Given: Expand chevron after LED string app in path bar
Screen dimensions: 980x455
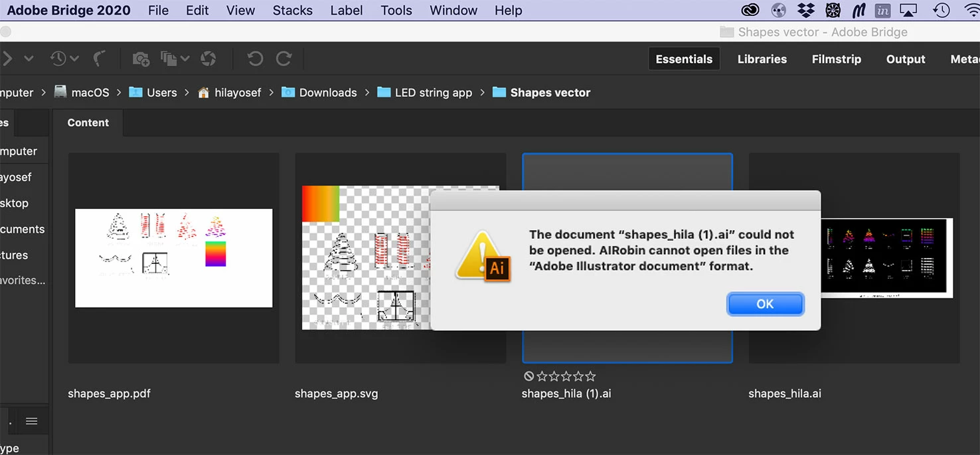Looking at the screenshot, I should 483,93.
